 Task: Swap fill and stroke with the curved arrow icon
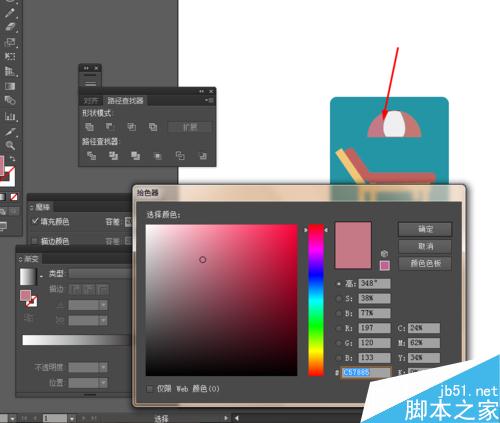[x=12, y=159]
